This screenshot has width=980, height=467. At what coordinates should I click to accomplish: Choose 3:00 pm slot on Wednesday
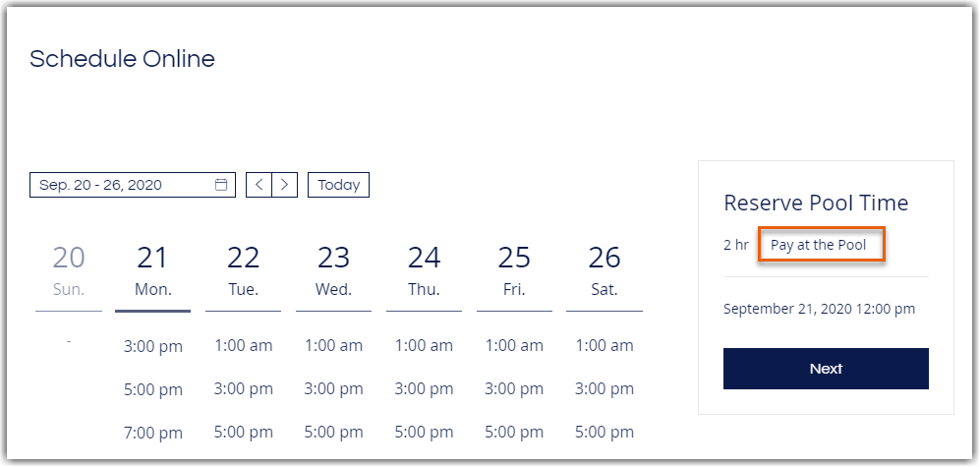click(334, 389)
